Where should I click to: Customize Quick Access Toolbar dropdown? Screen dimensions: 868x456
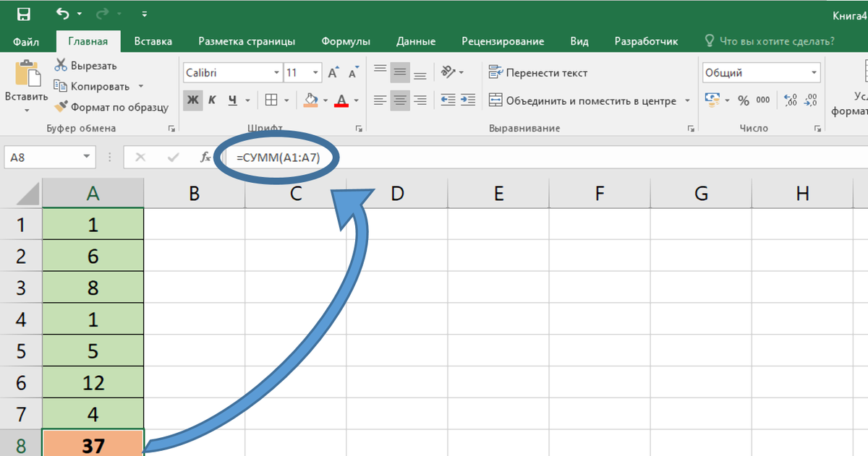(x=145, y=14)
